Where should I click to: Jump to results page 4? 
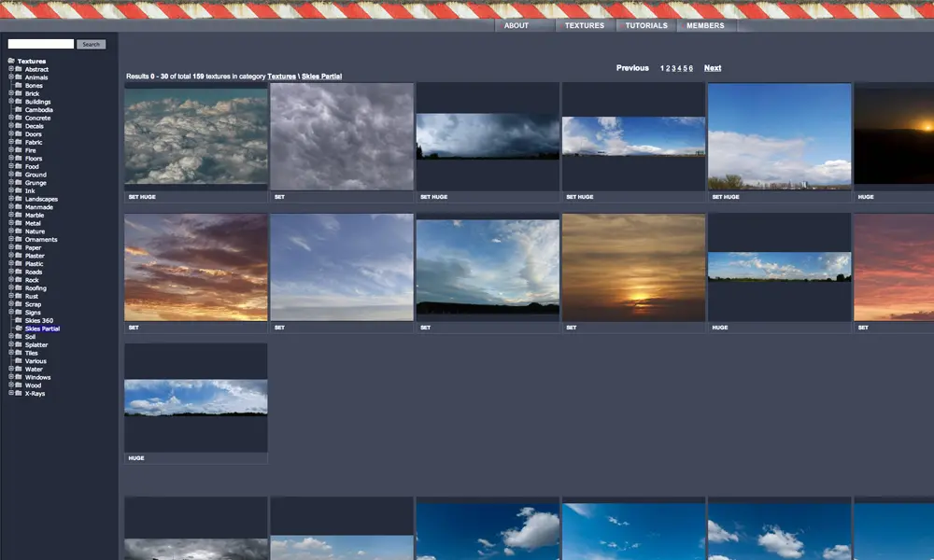tap(679, 68)
